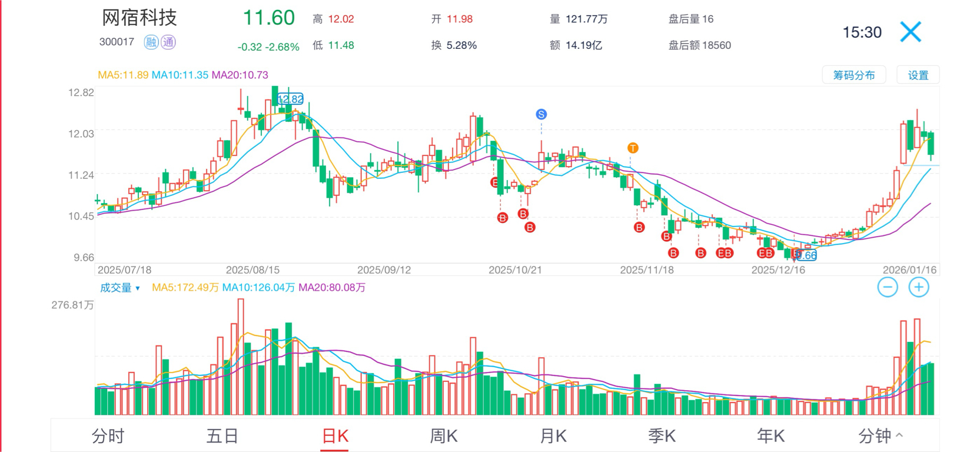Click the 通 stock connect badge
Image resolution: width=980 pixels, height=452 pixels.
(168, 42)
